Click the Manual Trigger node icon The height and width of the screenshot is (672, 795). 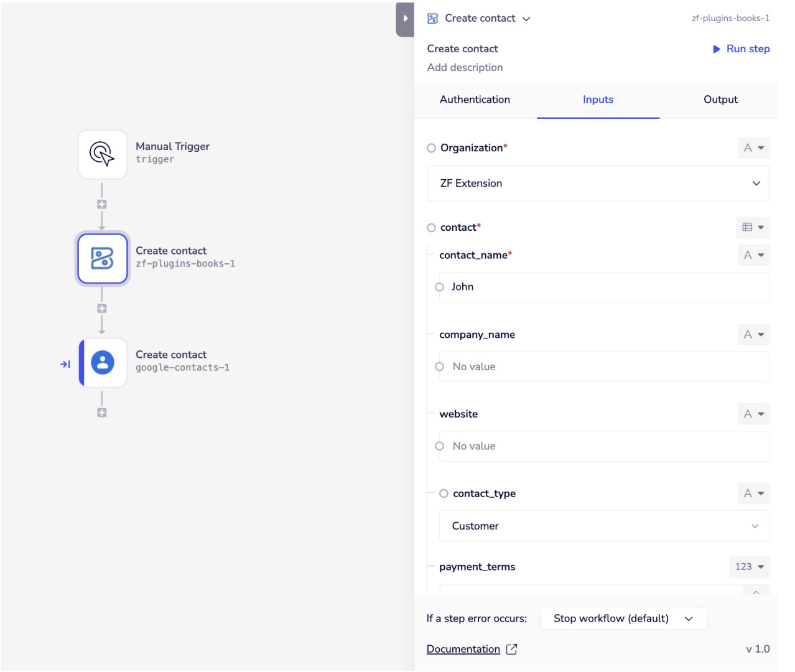(x=103, y=154)
